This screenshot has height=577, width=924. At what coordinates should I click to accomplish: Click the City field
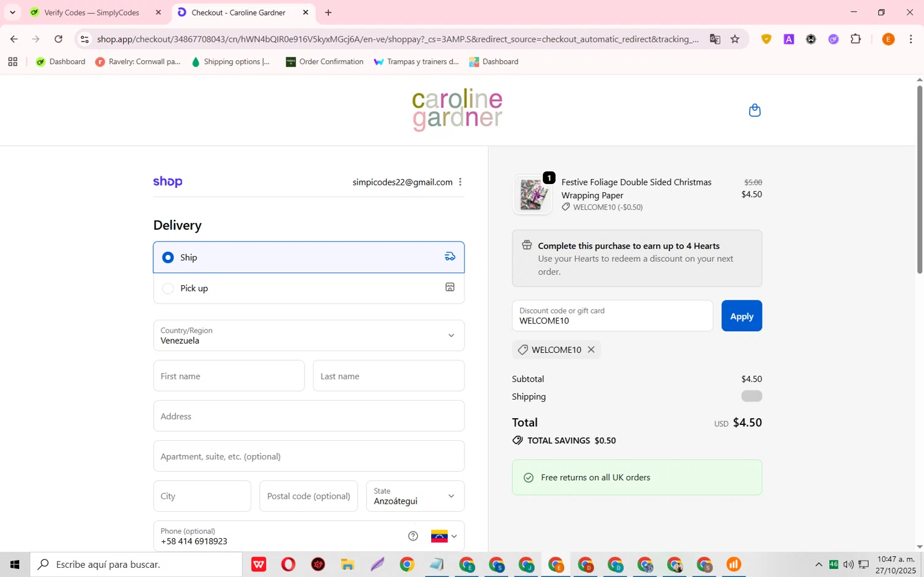point(202,496)
